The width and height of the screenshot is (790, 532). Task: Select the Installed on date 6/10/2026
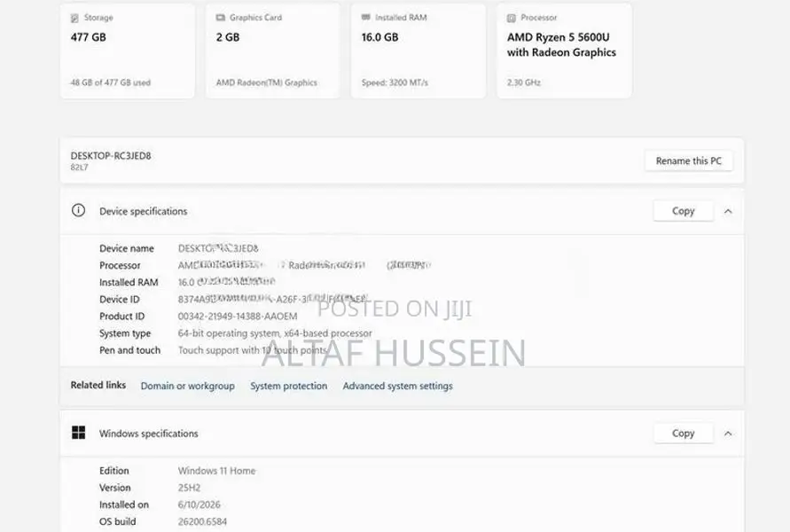[199, 505]
